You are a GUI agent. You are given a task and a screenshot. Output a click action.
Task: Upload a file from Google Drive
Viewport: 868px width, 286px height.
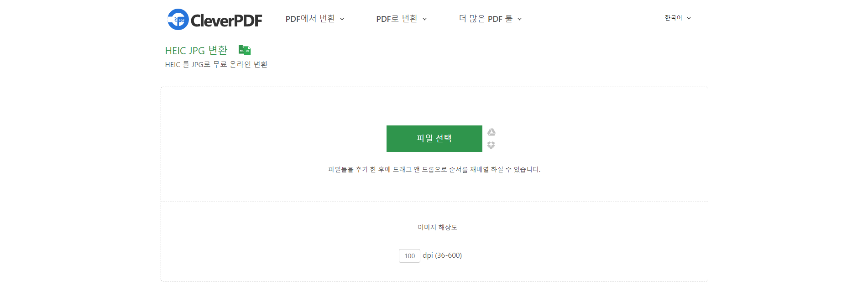(x=492, y=132)
